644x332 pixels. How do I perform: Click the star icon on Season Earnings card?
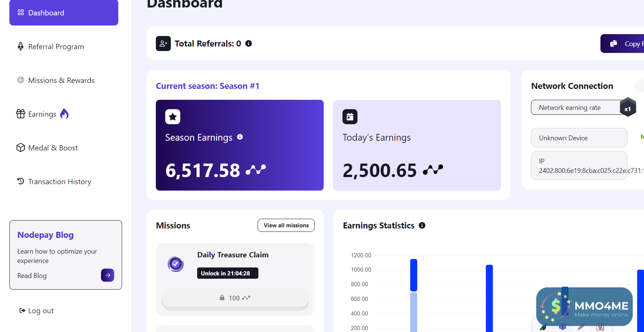click(x=173, y=117)
